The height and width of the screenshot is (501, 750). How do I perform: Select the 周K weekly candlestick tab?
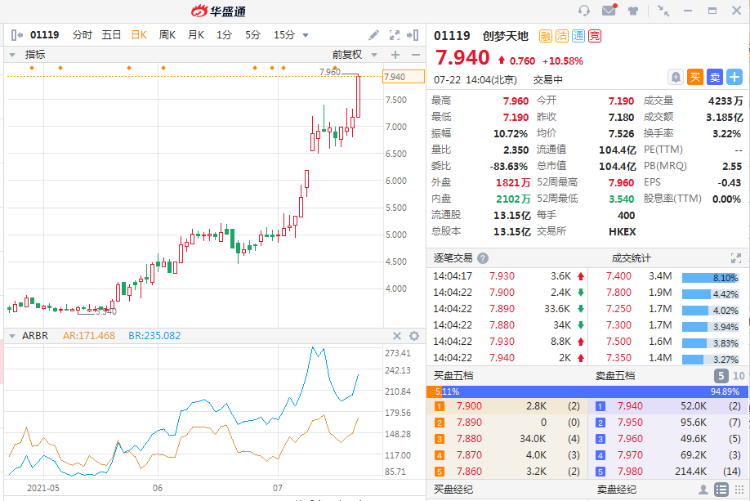pyautogui.click(x=167, y=35)
